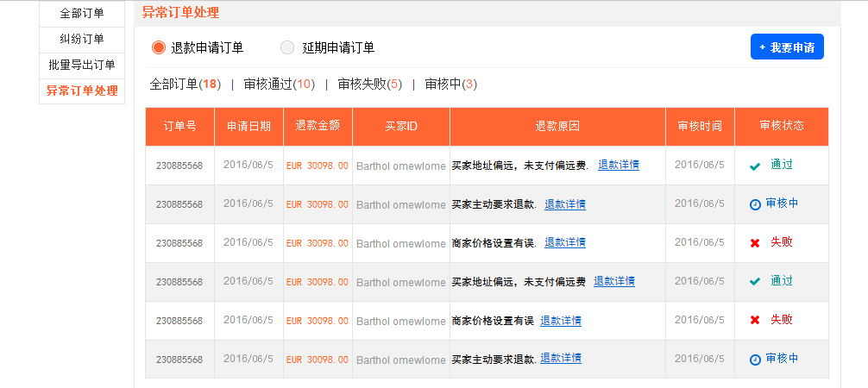Click the clock icon in the second row
Screen dimensions: 868x388
click(x=755, y=205)
